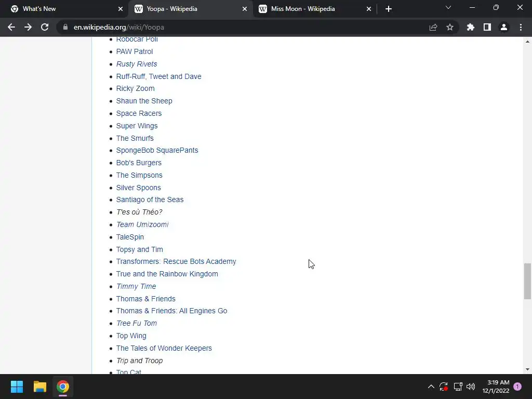Share this page icon
532x399 pixels.
[433, 27]
